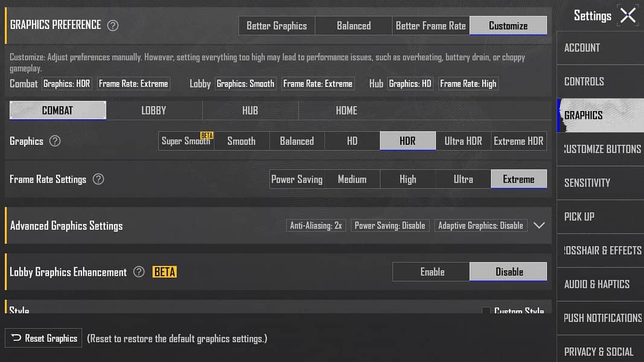This screenshot has width=644, height=362.
Task: Click the Adaptive Graphics: Disable tag
Action: coord(480,225)
